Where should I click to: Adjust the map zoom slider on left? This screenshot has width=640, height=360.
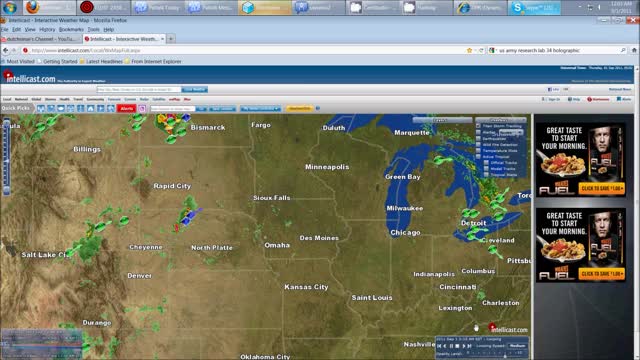pyautogui.click(x=6, y=157)
